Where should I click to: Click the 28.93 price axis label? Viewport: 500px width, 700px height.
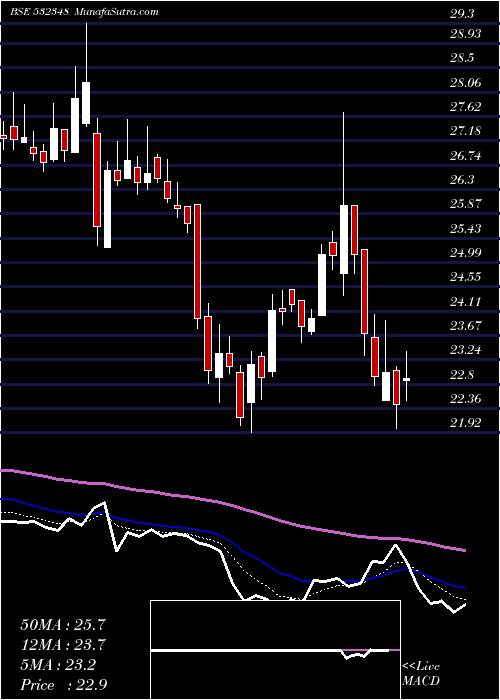coord(465,34)
